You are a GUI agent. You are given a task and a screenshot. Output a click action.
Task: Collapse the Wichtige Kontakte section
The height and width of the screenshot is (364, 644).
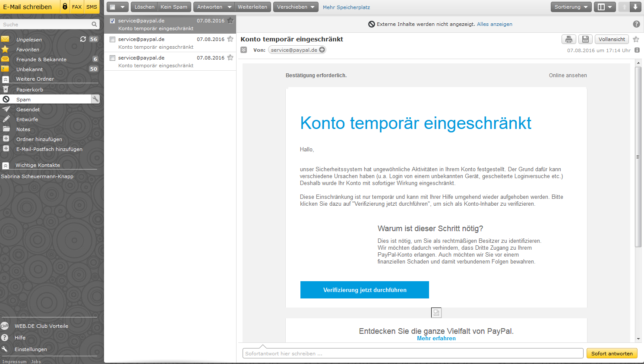6,166
